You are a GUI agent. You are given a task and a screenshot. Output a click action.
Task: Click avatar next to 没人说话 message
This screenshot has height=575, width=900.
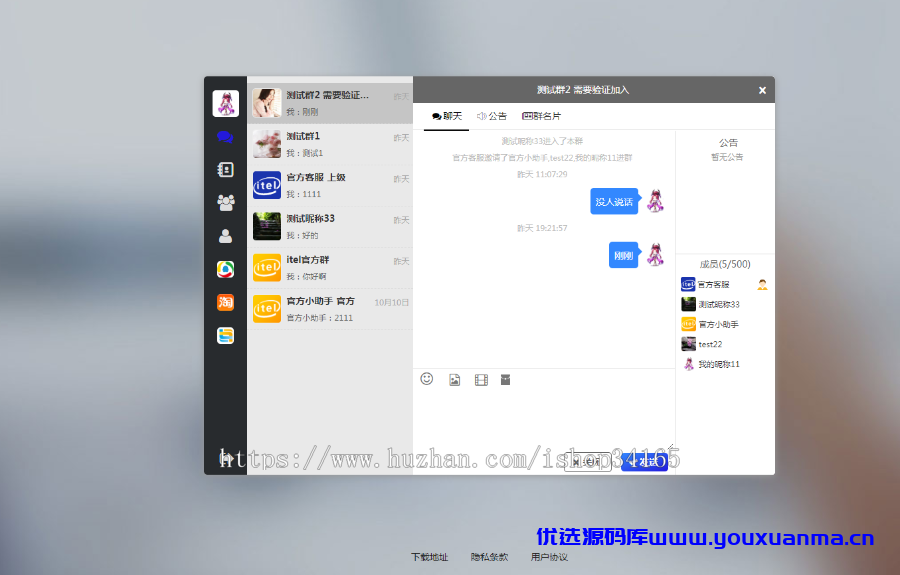pyautogui.click(x=655, y=201)
